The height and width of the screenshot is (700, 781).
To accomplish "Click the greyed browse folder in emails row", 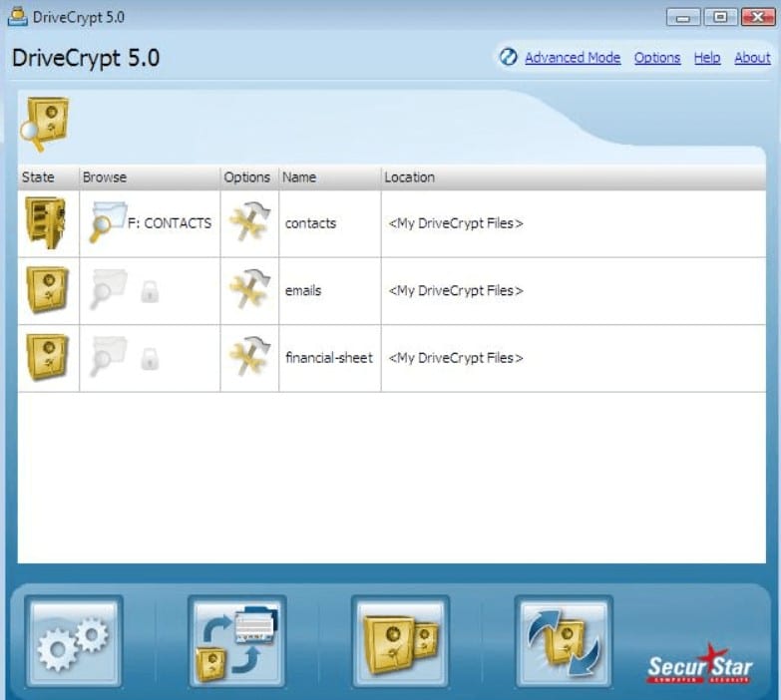I will (x=108, y=289).
